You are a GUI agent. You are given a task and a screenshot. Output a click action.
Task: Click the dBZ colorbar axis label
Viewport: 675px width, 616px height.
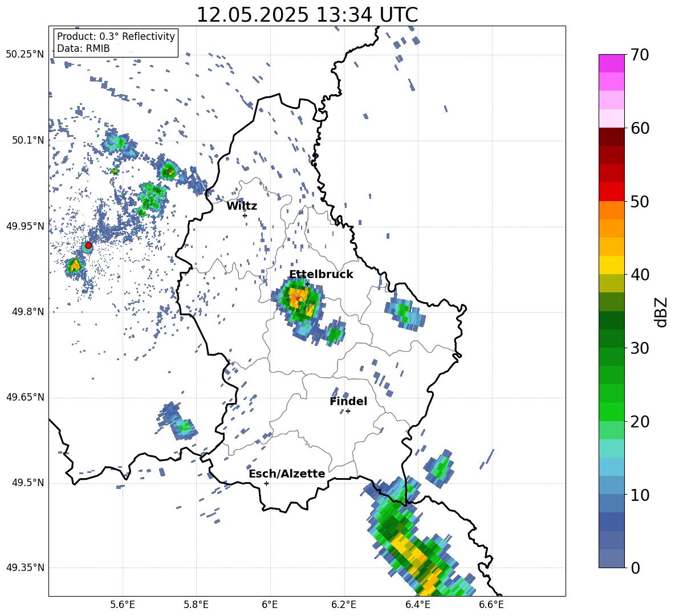(662, 312)
